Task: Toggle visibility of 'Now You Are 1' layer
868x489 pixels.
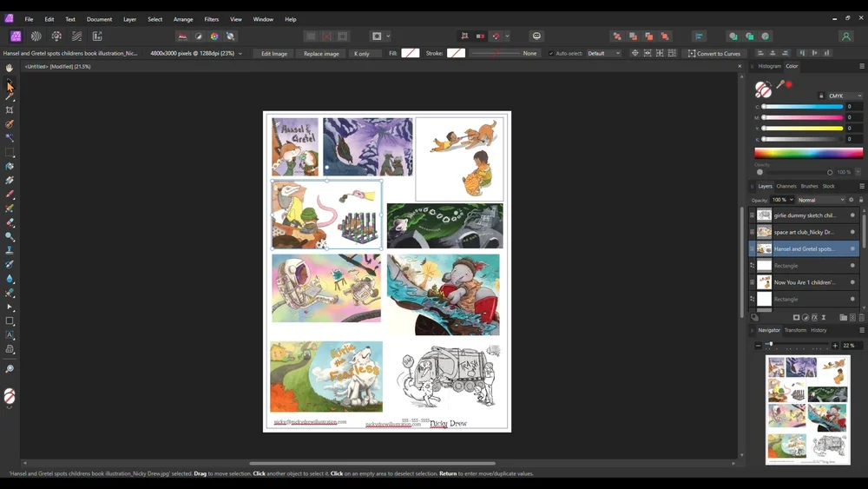Action: point(852,282)
